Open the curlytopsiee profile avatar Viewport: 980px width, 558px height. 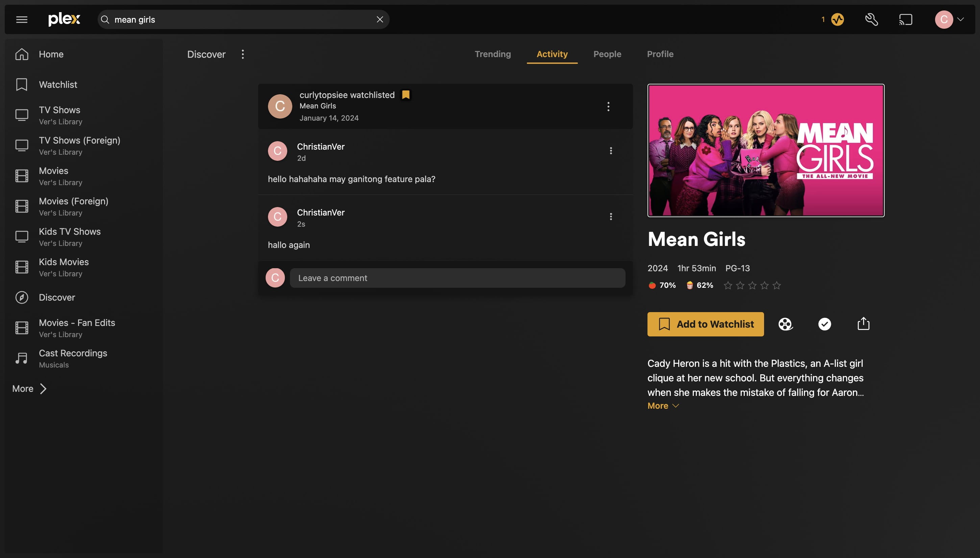[280, 106]
